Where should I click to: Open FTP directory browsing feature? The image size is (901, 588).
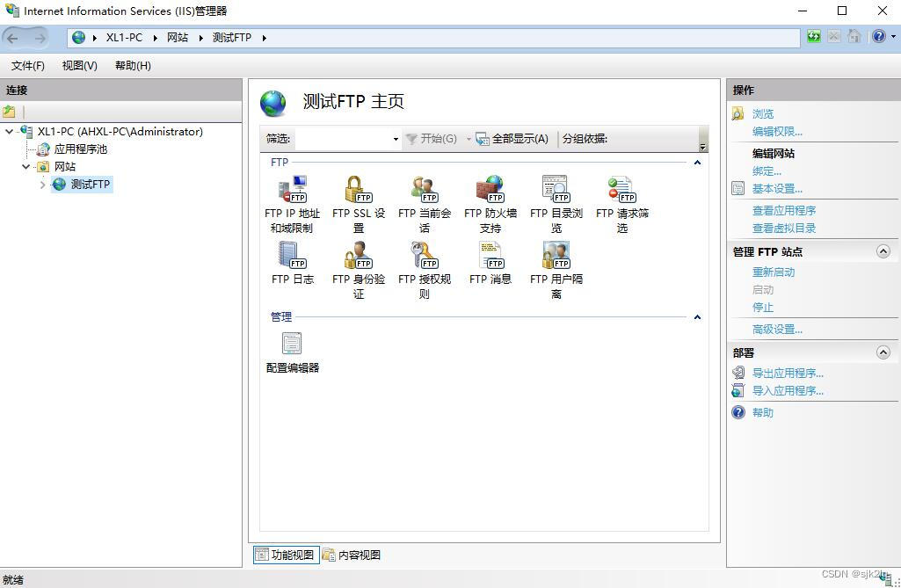[x=556, y=205]
